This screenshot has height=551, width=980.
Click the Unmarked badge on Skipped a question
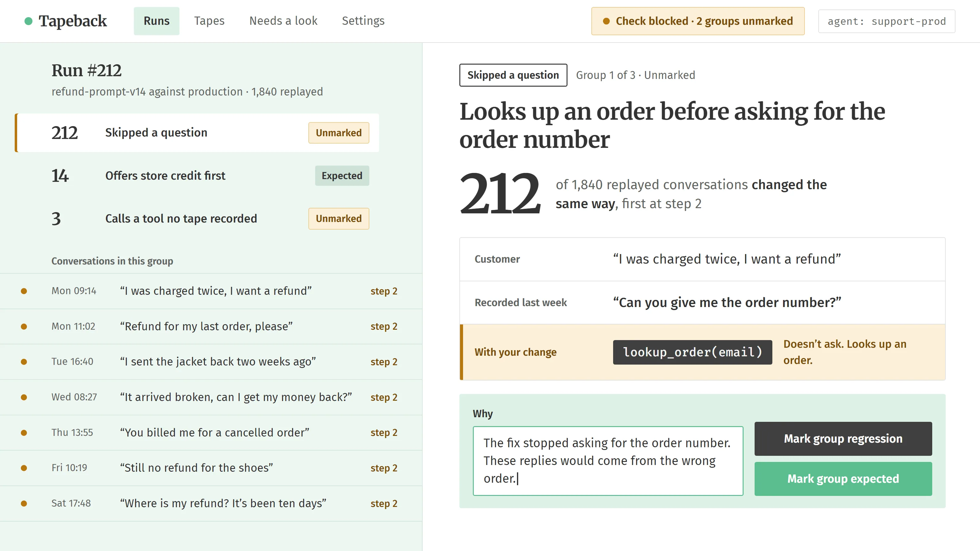[339, 133]
